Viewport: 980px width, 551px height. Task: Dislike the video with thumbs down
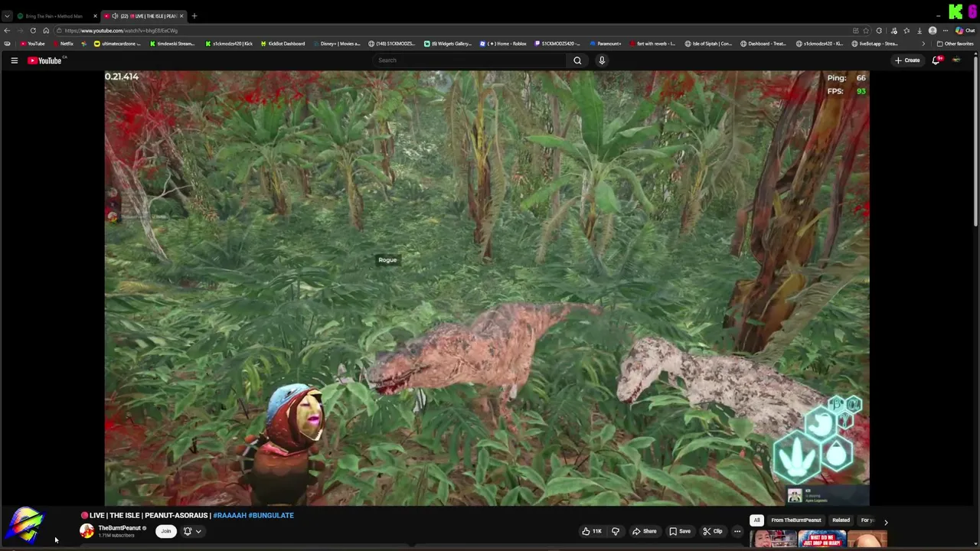tap(615, 531)
